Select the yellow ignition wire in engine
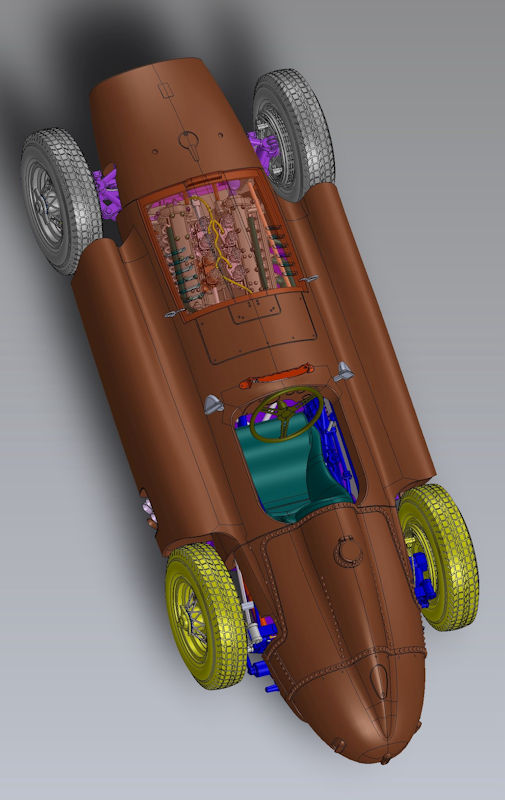This screenshot has height=800, width=505. click(x=220, y=240)
